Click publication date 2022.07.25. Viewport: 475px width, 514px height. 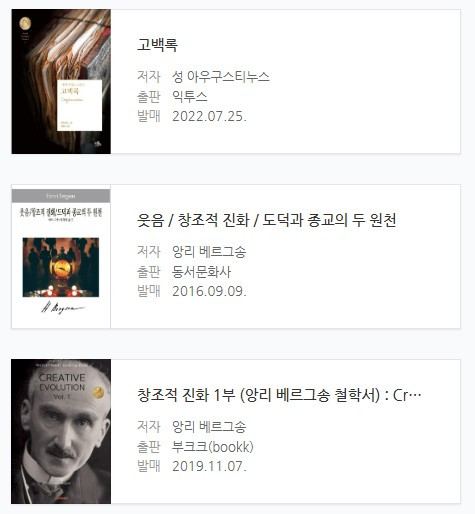[x=209, y=116]
